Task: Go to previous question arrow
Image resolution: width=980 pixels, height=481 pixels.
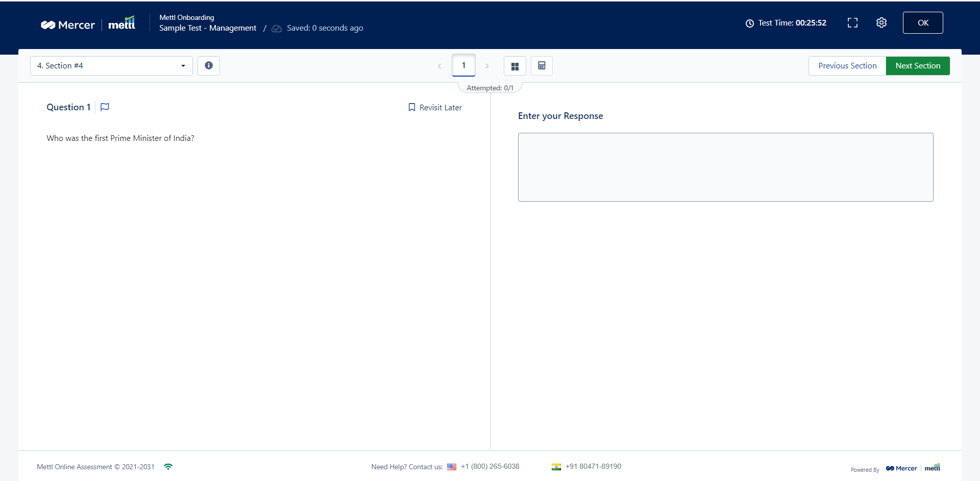Action: [439, 66]
